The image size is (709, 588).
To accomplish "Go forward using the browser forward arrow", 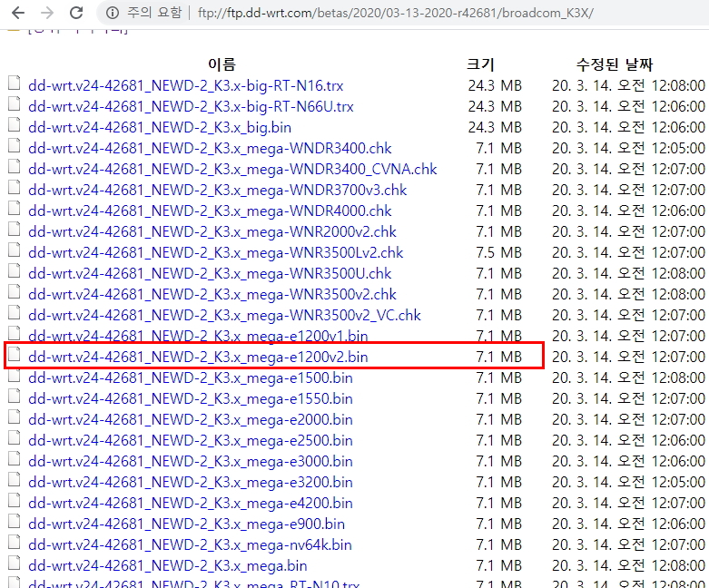I will [x=47, y=13].
